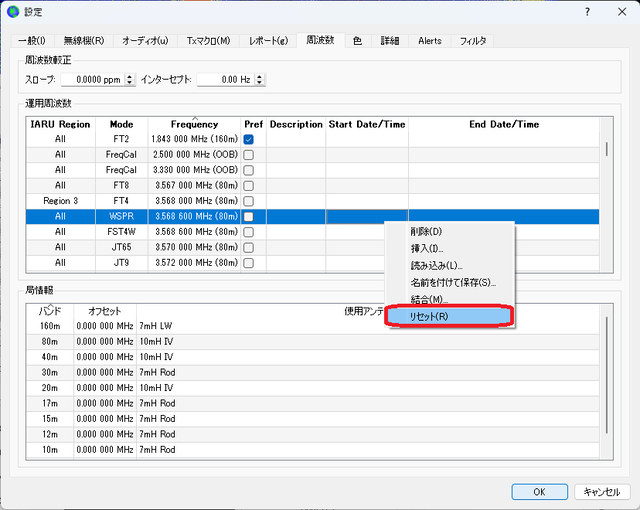Screen dimensions: 640x510
Task: Select the 3.570 000 MHz JT65 frequency
Action: click(194, 248)
